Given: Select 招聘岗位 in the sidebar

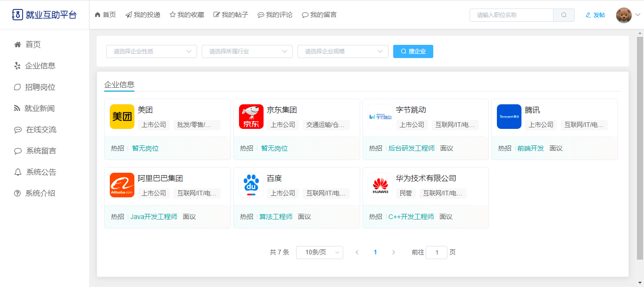Looking at the screenshot, I should tap(40, 87).
